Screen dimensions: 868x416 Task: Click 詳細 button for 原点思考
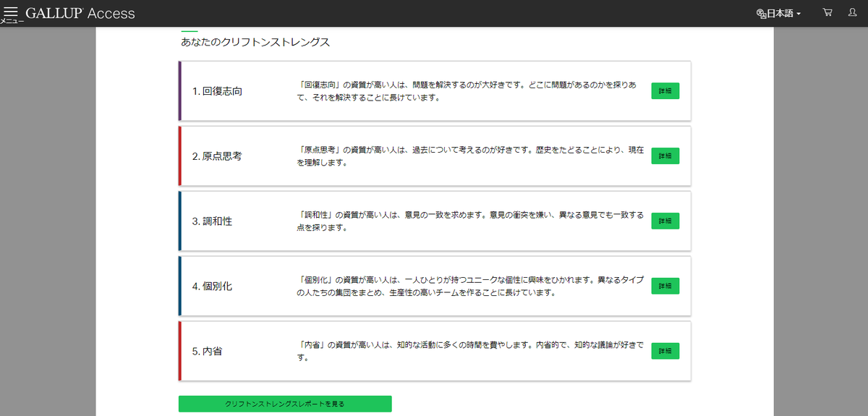coord(665,156)
